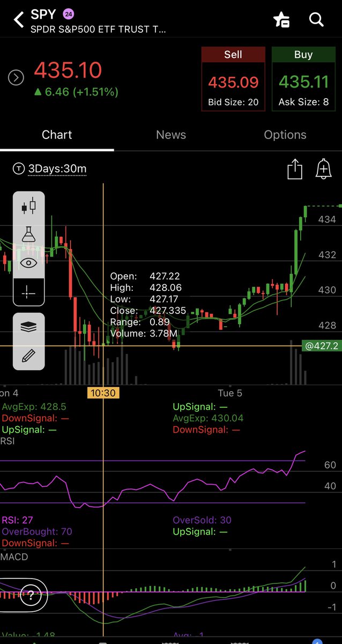Select the pencil drawing tool

click(x=29, y=355)
